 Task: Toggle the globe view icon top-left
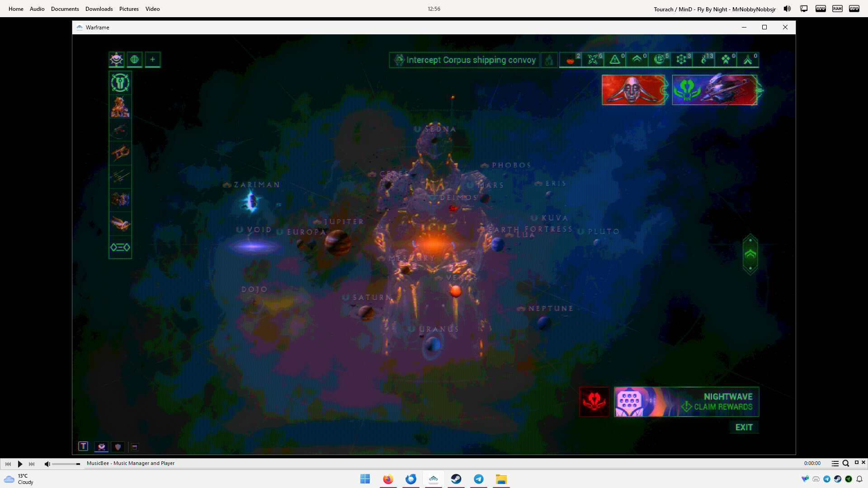tap(134, 60)
